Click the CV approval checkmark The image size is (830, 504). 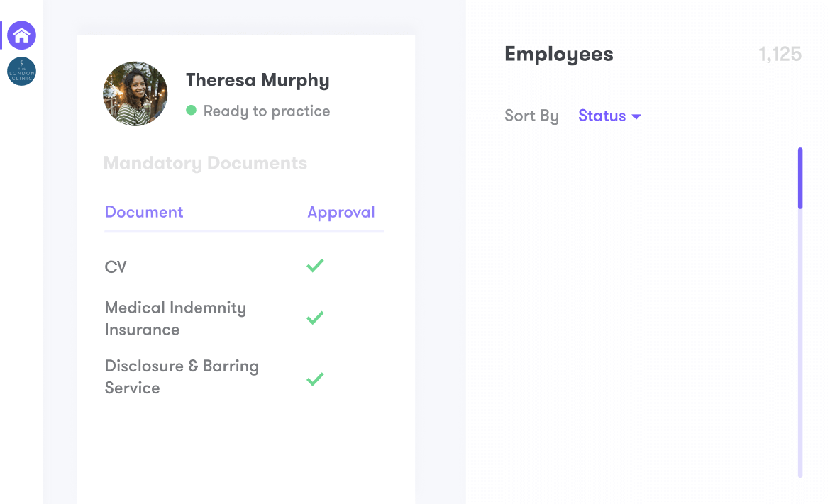tap(315, 266)
